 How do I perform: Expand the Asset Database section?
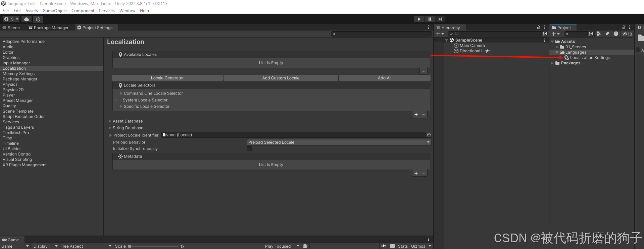click(x=110, y=121)
